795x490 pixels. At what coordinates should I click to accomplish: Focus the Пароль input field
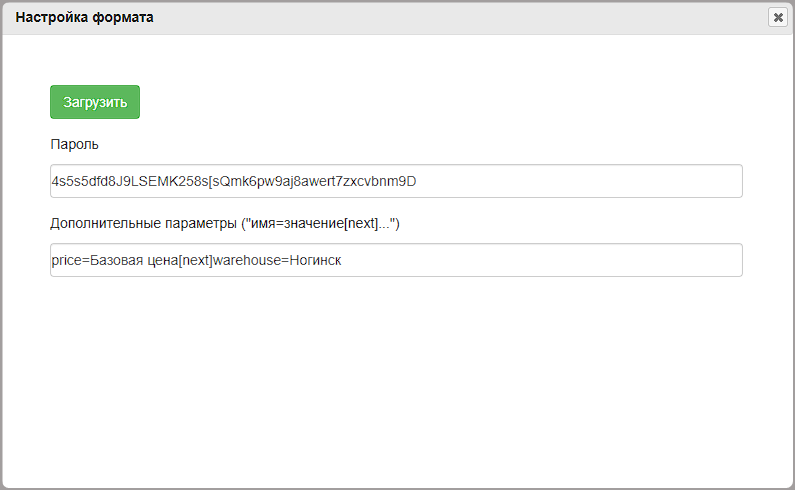click(x=396, y=182)
